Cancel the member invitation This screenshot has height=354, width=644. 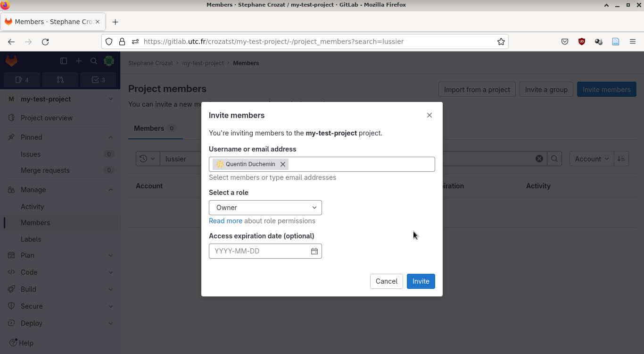(x=386, y=281)
